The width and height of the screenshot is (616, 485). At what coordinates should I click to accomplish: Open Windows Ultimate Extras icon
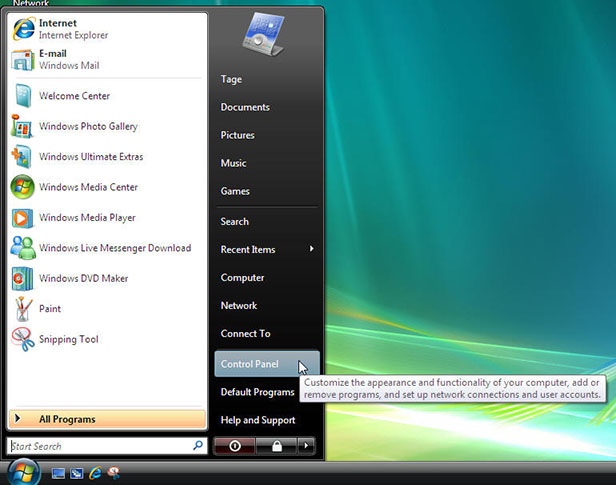point(22,157)
